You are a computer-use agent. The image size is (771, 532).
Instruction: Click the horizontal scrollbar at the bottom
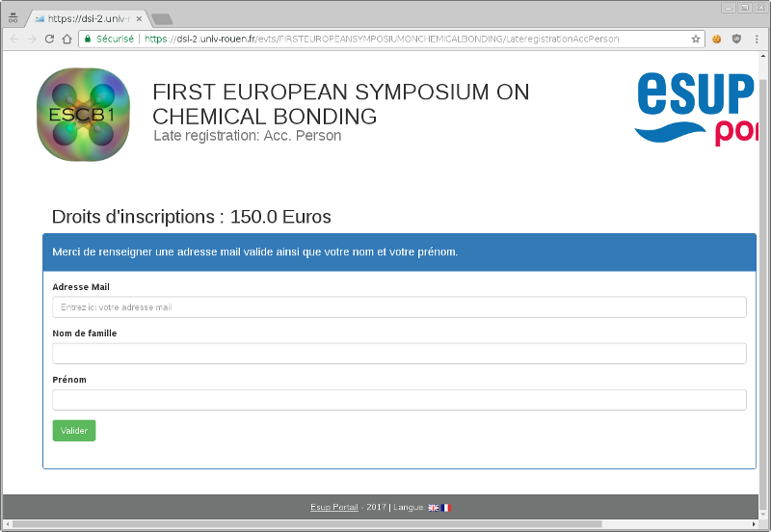click(306, 524)
